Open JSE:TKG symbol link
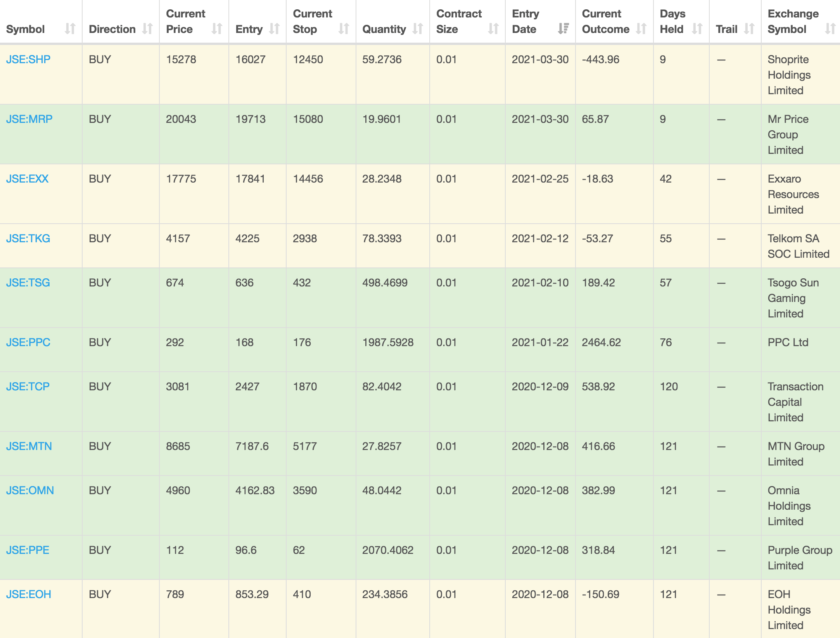 coord(28,238)
